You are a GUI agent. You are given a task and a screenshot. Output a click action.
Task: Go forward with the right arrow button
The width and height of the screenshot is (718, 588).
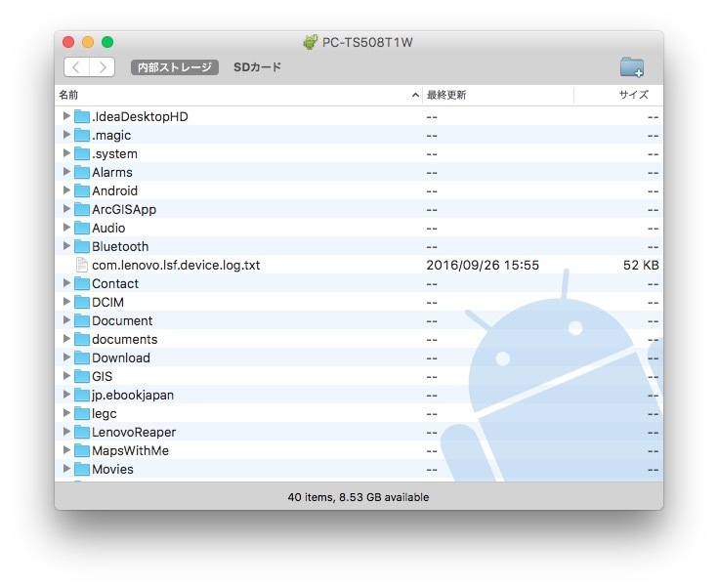click(103, 67)
